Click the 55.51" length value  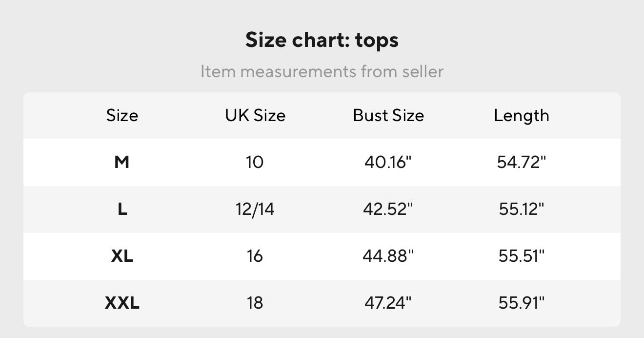coord(522,256)
